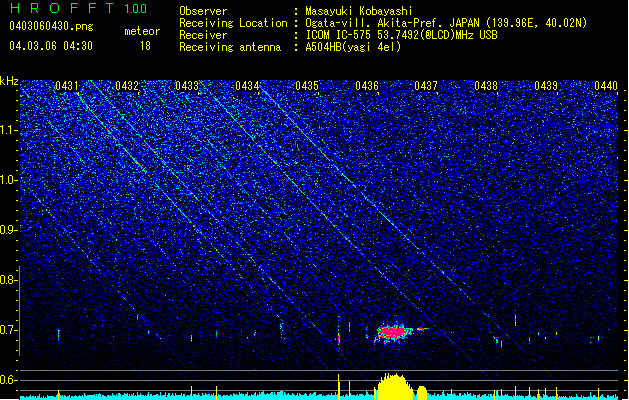Click the 0439 time marker

point(546,86)
